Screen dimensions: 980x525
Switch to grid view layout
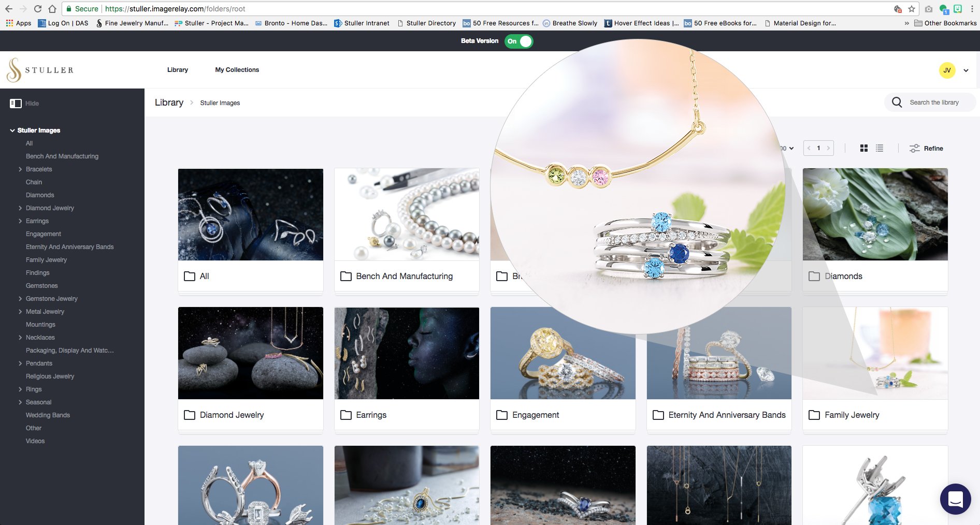point(863,149)
